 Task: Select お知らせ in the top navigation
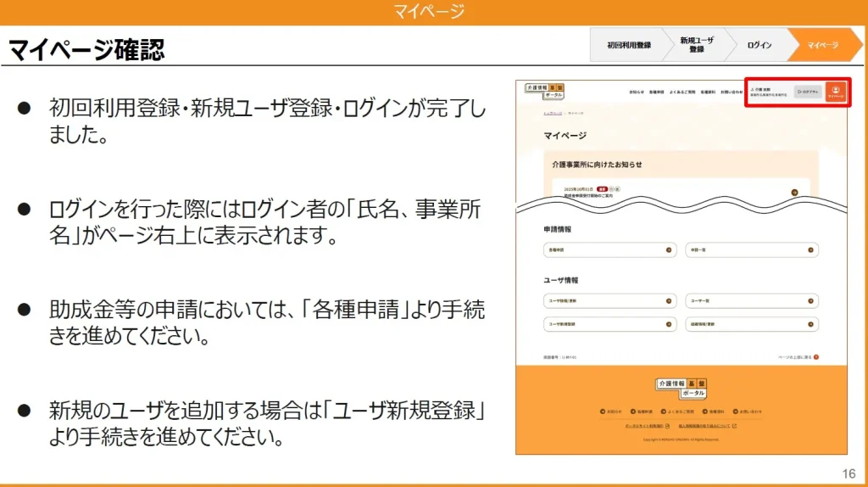[636, 92]
